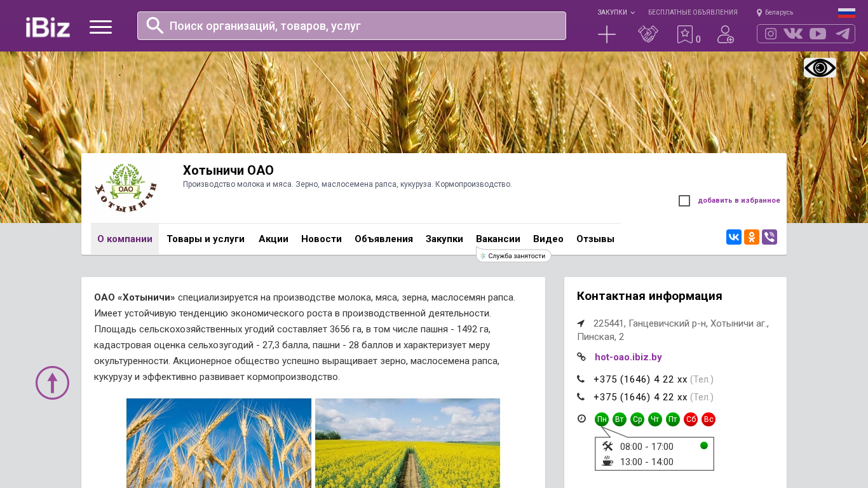
Task: Open the Вакансии tab
Action: tap(498, 239)
